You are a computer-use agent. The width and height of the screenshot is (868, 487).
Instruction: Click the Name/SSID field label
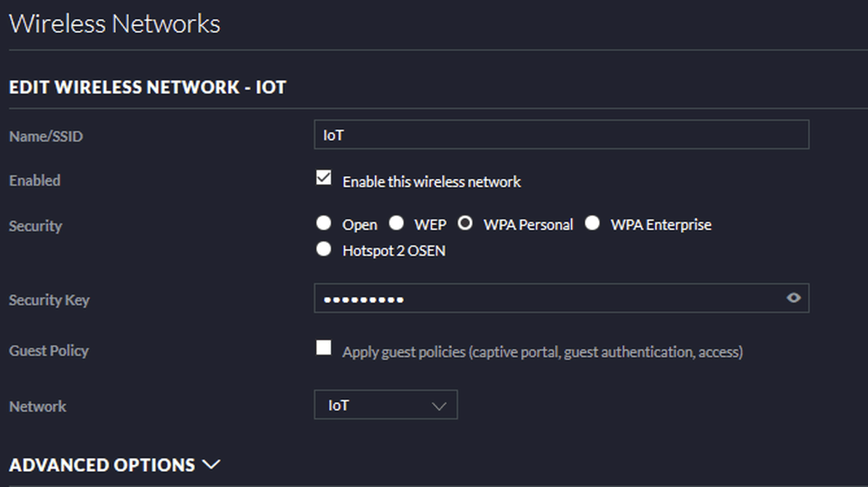46,136
